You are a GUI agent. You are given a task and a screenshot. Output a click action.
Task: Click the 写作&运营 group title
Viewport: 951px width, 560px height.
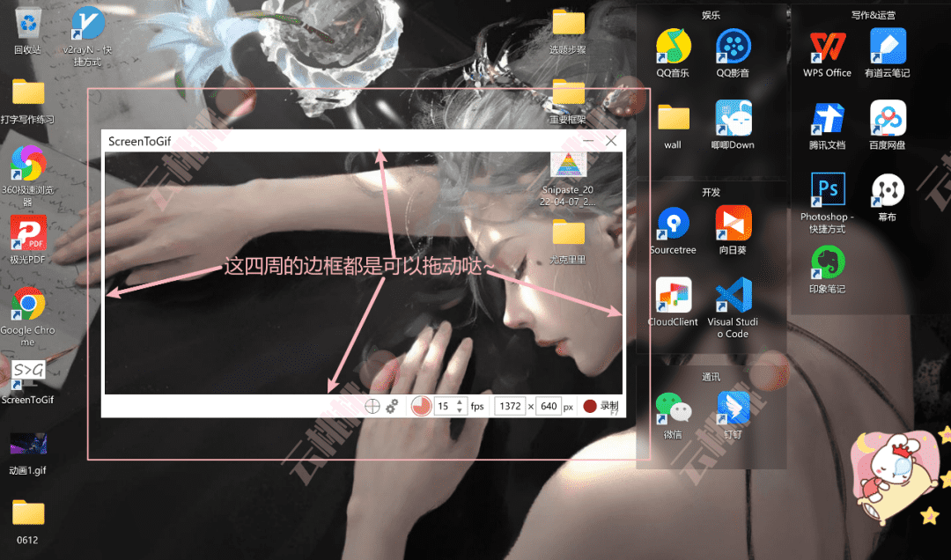[873, 15]
